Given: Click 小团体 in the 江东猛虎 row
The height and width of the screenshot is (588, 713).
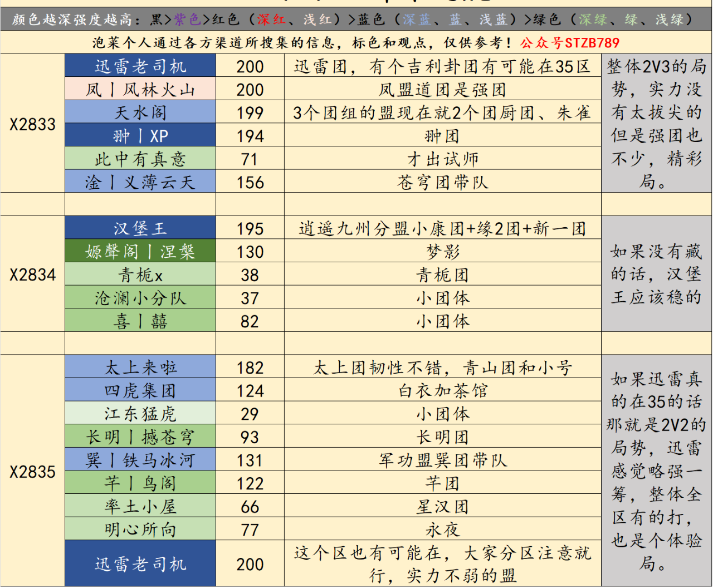Looking at the screenshot, I should [x=443, y=413].
